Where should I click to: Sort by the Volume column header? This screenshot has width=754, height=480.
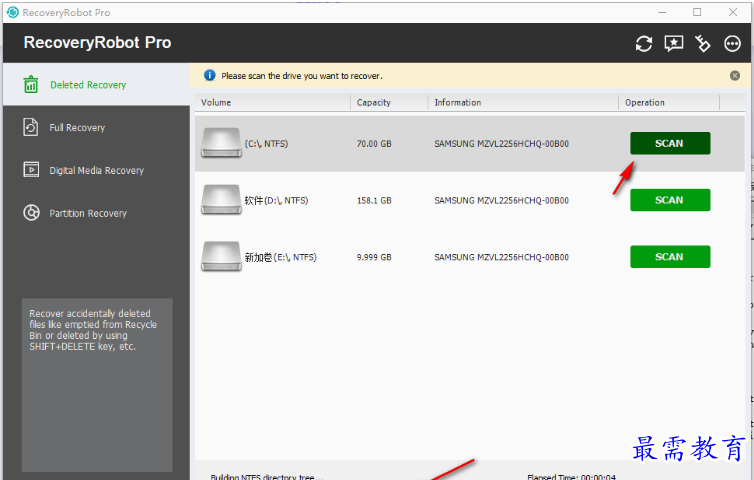273,102
